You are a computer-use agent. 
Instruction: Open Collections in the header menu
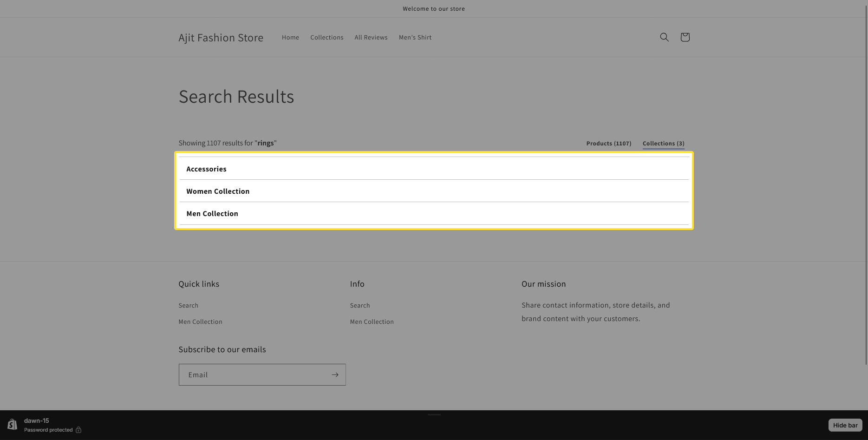tap(326, 38)
